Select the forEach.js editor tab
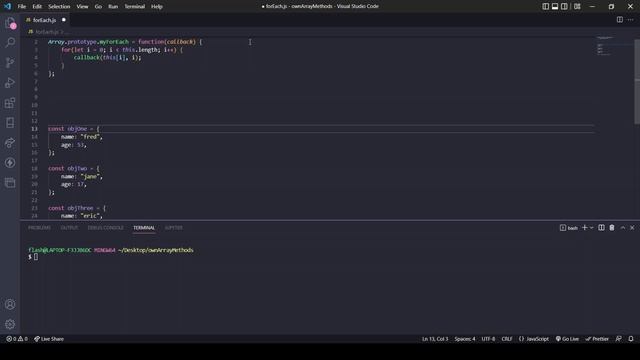 [x=44, y=20]
